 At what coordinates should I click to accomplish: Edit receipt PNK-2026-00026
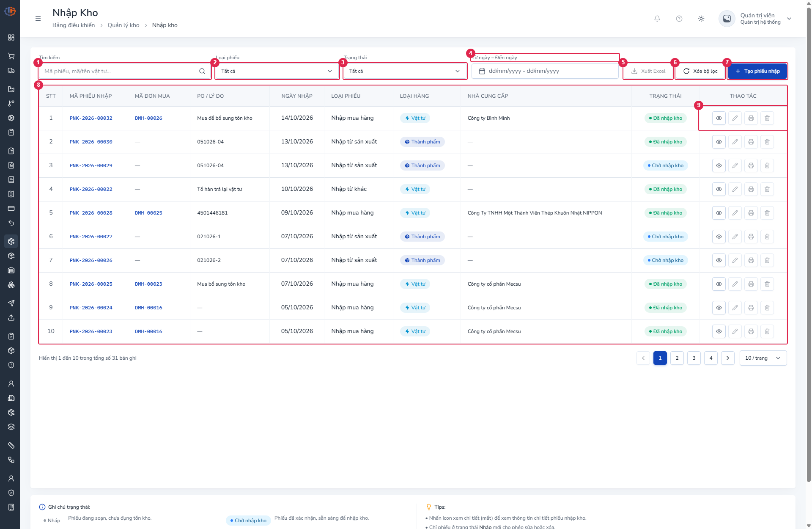(735, 260)
